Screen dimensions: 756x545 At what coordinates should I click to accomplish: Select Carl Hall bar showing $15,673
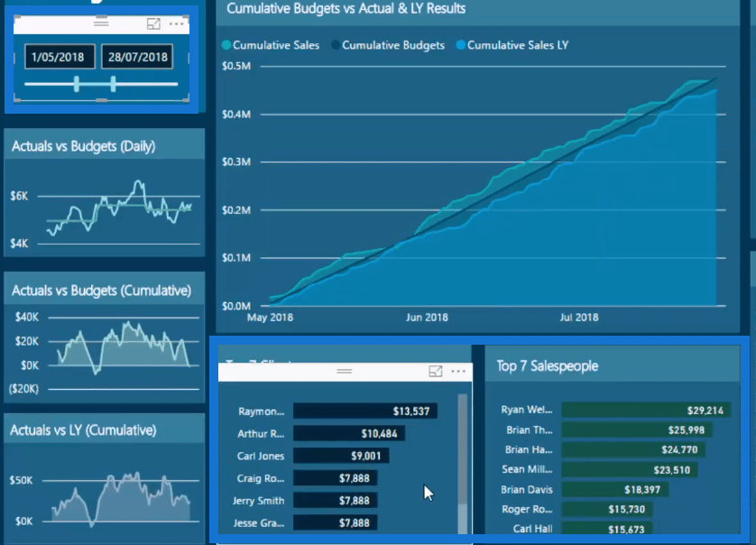click(x=606, y=528)
